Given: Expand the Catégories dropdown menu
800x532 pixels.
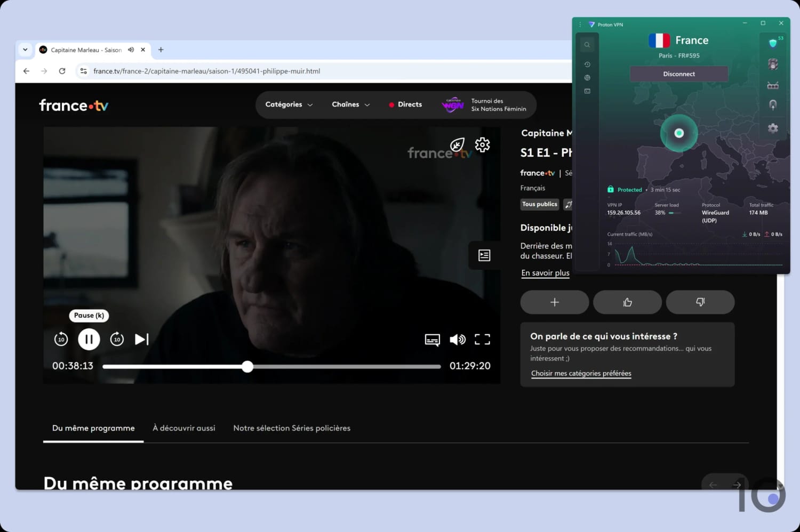Looking at the screenshot, I should click(289, 104).
